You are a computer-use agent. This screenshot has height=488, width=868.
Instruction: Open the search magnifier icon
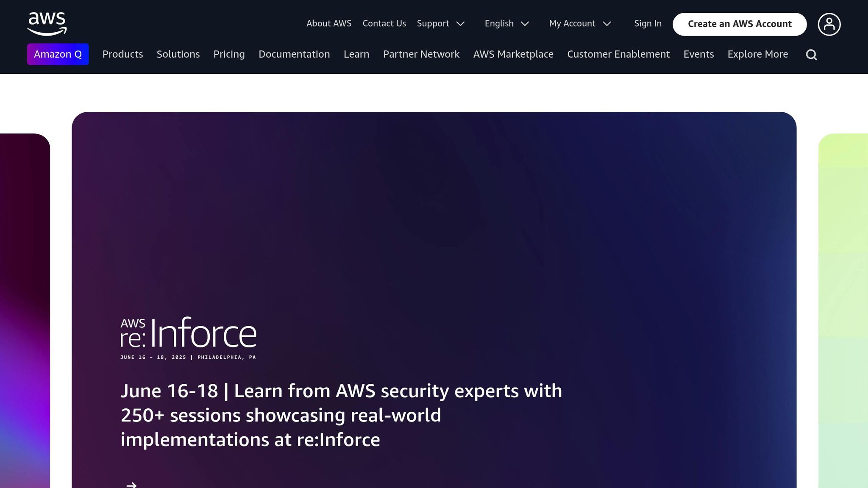811,55
